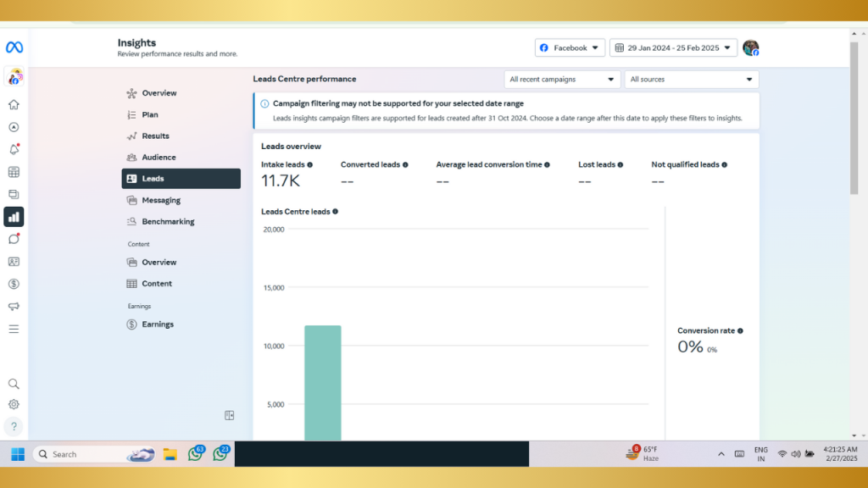Image resolution: width=868 pixels, height=488 pixels.
Task: Click the Meta logo
Action: [14, 47]
